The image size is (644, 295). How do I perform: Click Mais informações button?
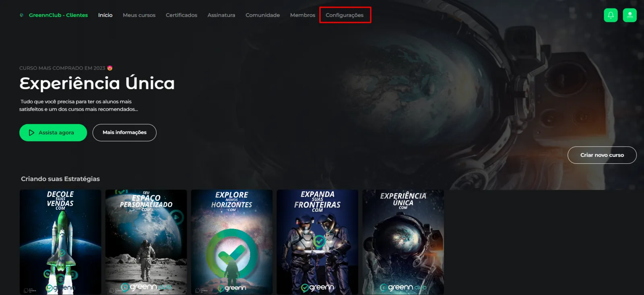pyautogui.click(x=124, y=132)
